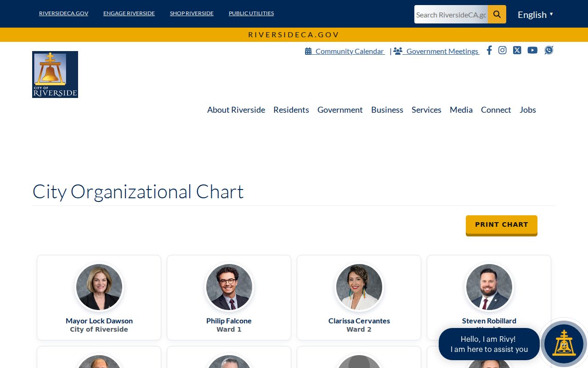The image size is (588, 368).
Task: Click the Community Calendar link
Action: pos(345,51)
